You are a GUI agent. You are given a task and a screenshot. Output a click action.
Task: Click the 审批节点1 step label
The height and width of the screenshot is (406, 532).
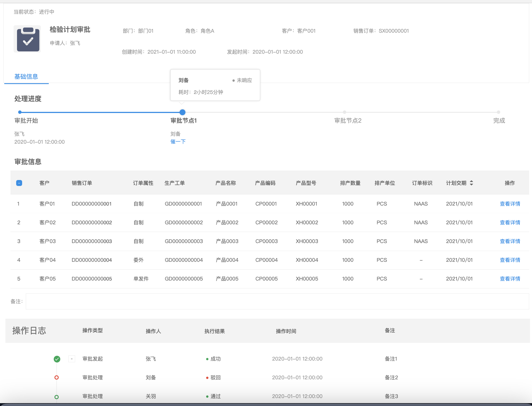(183, 121)
